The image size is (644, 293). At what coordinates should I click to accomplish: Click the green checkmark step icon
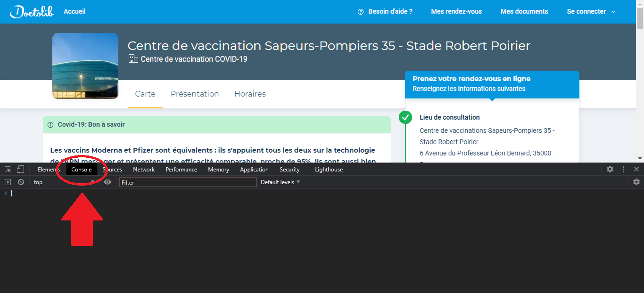[405, 117]
